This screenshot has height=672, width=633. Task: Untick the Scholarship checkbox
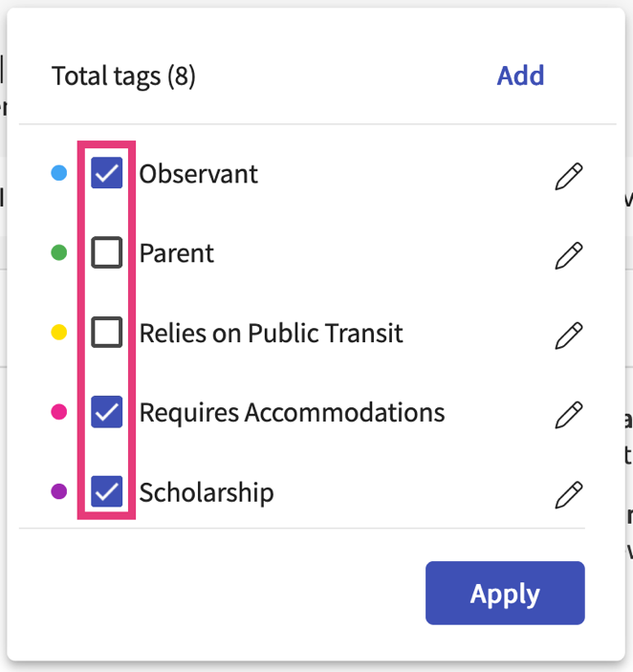[x=107, y=491]
